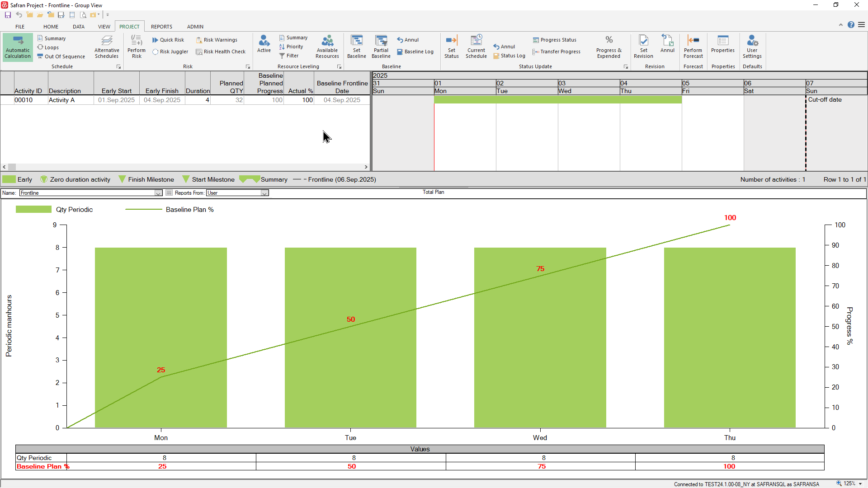Open the Status Log
The image size is (868, 488).
point(509,56)
